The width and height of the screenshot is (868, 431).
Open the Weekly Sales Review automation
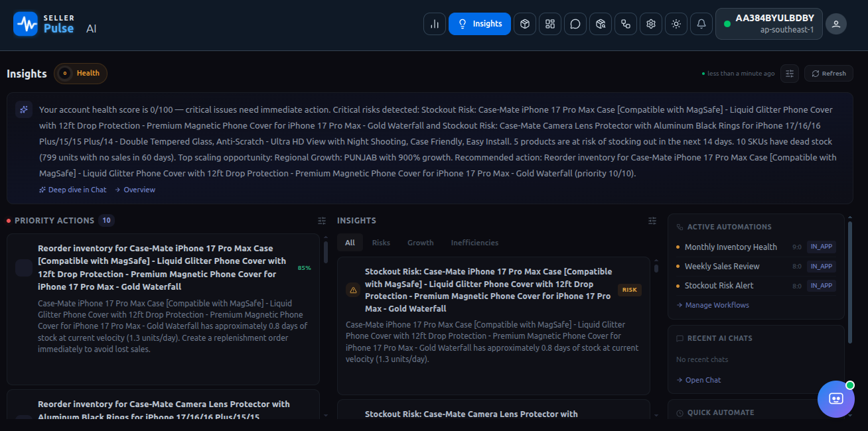(722, 266)
